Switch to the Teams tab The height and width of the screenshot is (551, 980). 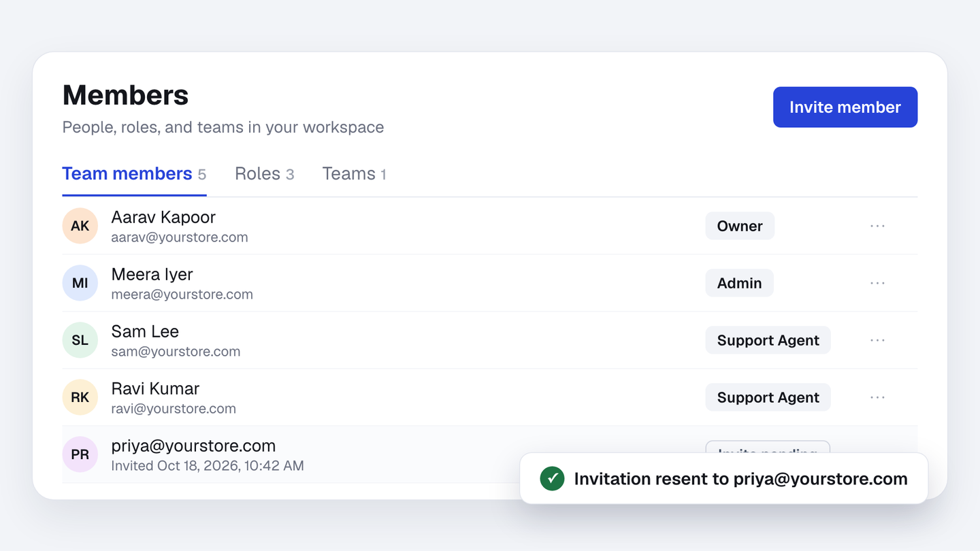pyautogui.click(x=354, y=174)
